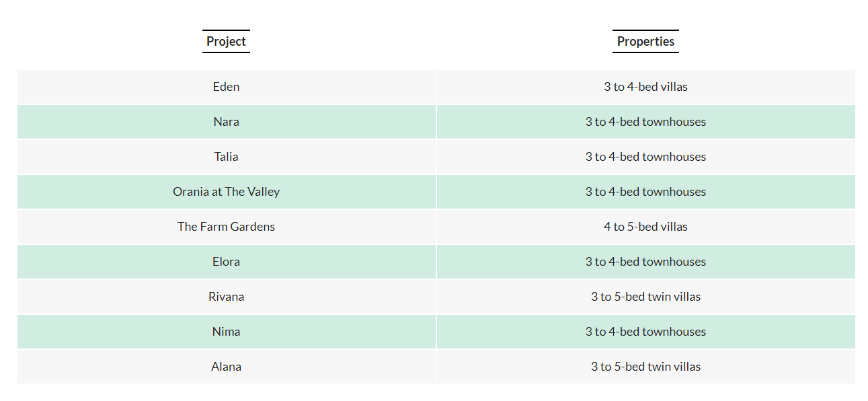This screenshot has width=868, height=401.
Task: Click the 4 to 5-bed villas cell
Action: point(645,227)
